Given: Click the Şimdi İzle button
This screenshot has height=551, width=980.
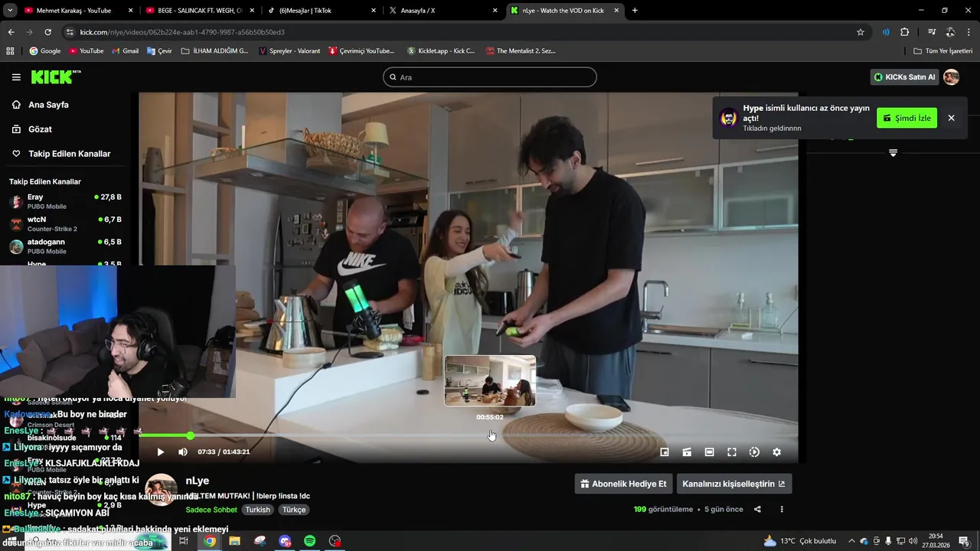Looking at the screenshot, I should (906, 118).
